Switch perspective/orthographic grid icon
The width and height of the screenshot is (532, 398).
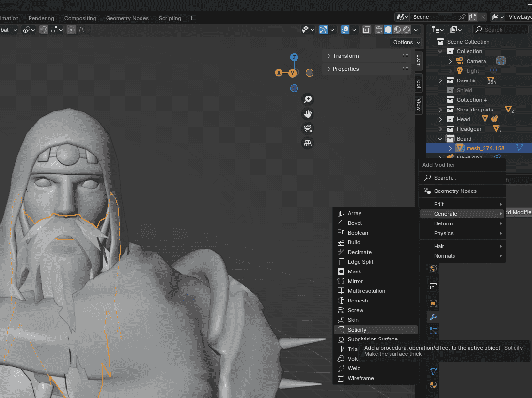coord(308,143)
